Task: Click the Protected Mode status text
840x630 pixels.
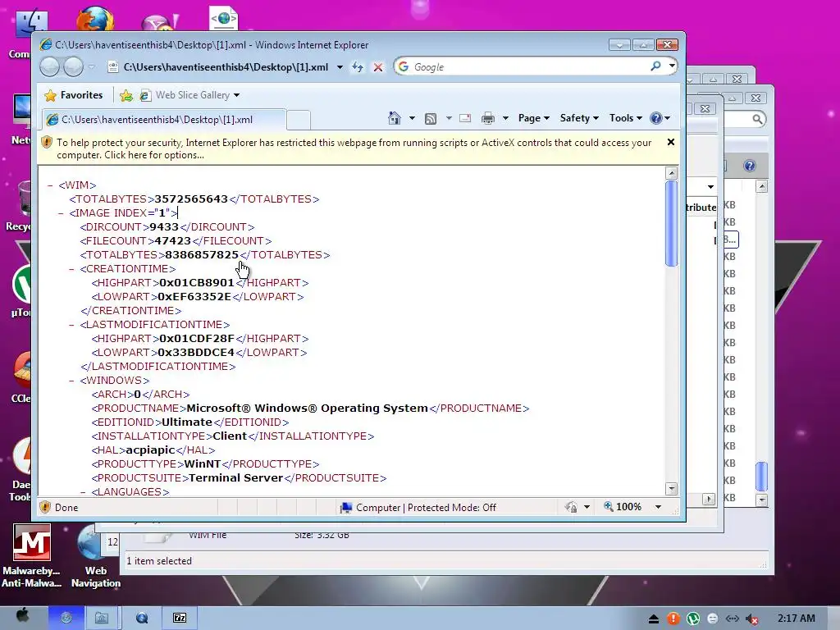Action: pos(426,507)
